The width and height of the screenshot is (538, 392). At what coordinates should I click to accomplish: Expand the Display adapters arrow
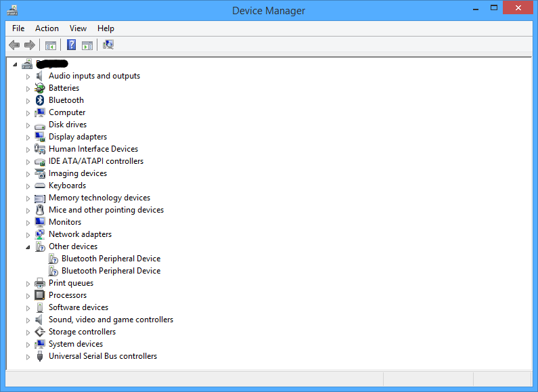pyautogui.click(x=28, y=137)
